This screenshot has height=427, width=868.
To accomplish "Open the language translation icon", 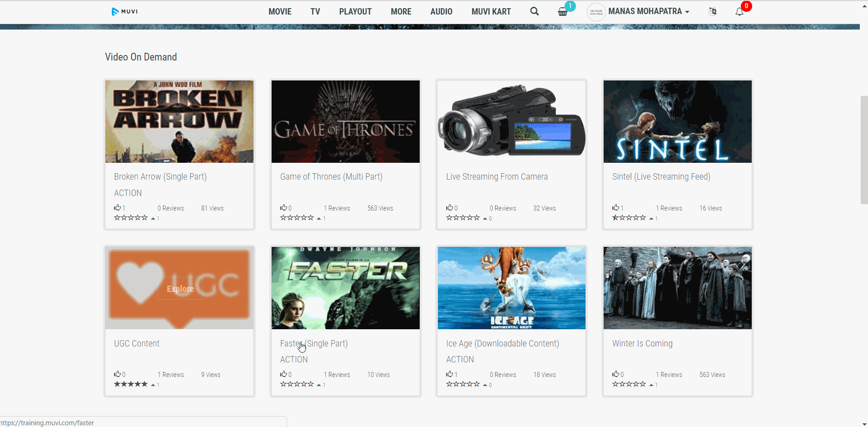I will tap(713, 11).
